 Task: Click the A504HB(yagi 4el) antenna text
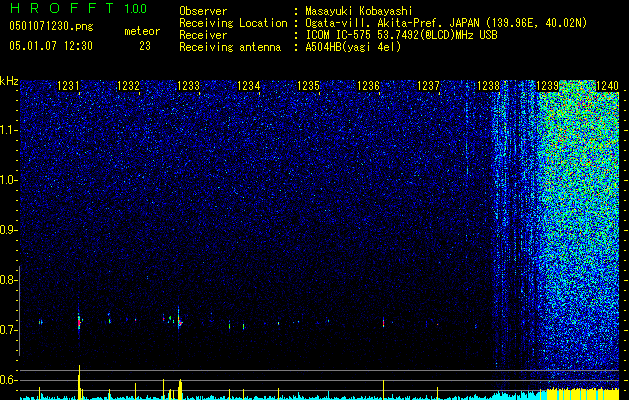point(353,47)
